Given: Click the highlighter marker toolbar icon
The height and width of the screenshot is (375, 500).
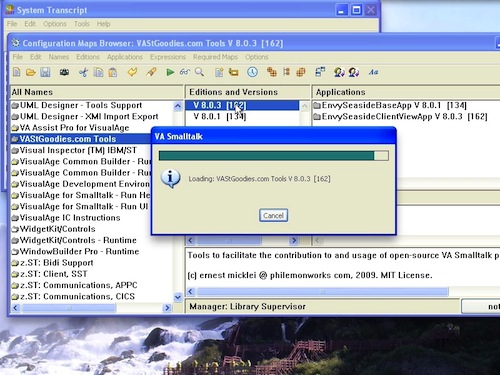Looking at the screenshot, I should (151, 72).
